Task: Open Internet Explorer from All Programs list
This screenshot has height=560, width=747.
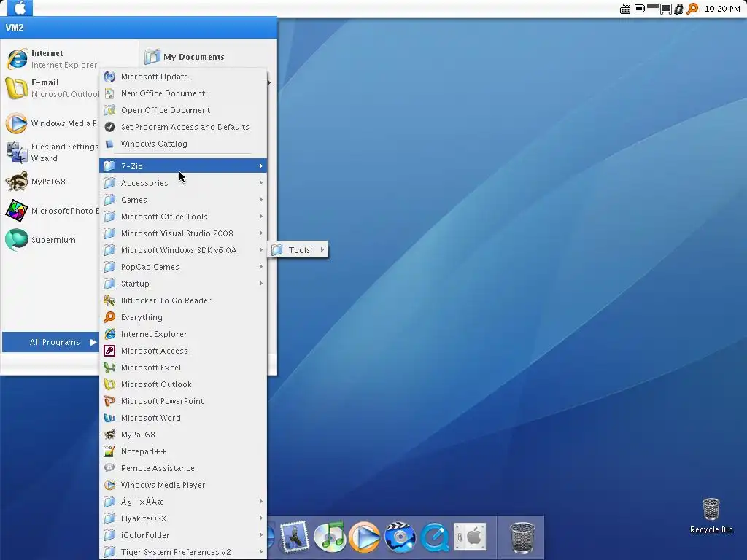Action: [183, 334]
